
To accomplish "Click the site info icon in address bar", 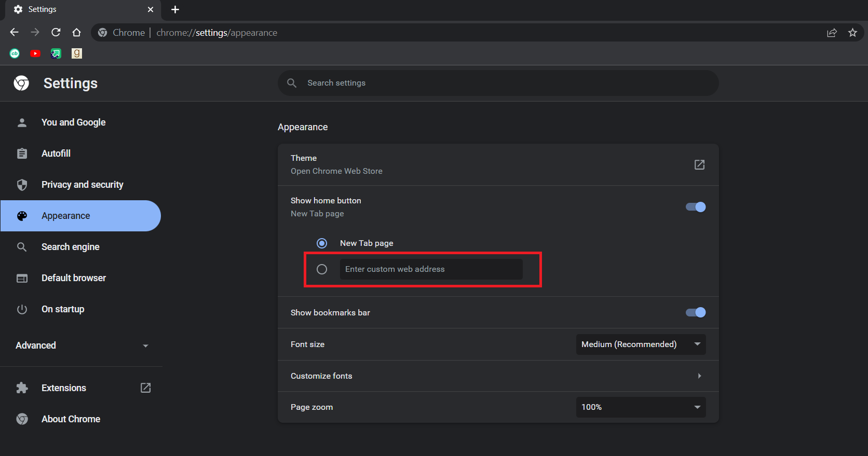I will pos(103,33).
